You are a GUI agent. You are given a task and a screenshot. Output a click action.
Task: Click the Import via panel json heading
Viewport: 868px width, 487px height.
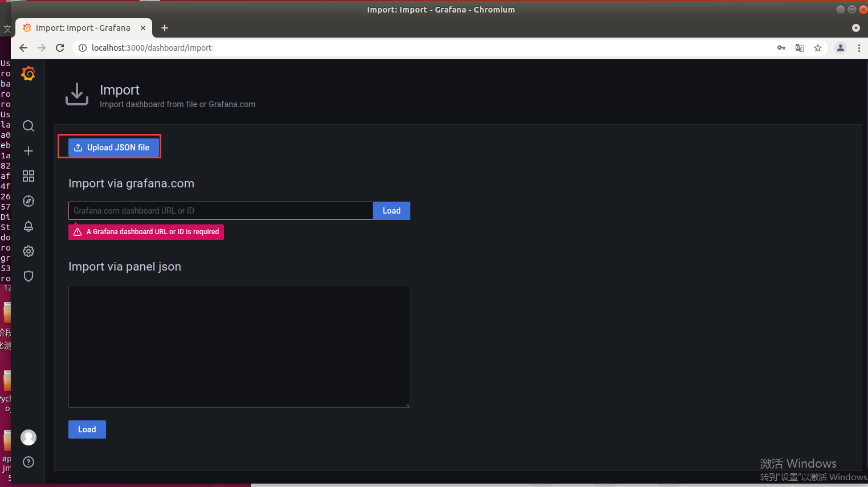pyautogui.click(x=125, y=267)
